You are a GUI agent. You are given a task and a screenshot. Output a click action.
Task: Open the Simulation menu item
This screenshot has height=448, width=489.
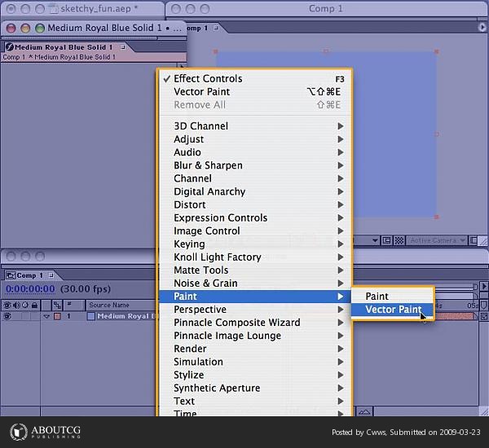pyautogui.click(x=255, y=362)
